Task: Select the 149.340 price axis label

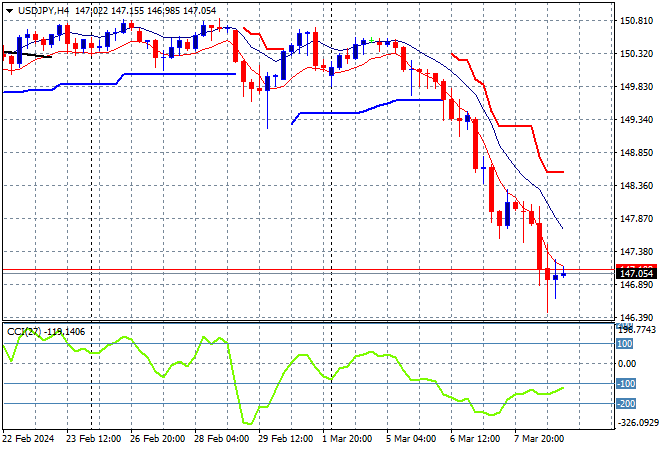Action: 636,120
